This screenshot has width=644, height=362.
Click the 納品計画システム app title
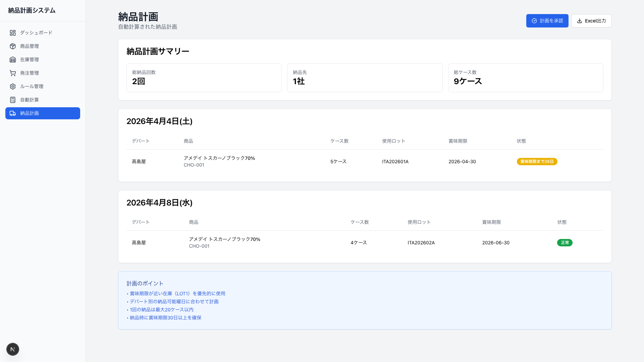pyautogui.click(x=32, y=10)
